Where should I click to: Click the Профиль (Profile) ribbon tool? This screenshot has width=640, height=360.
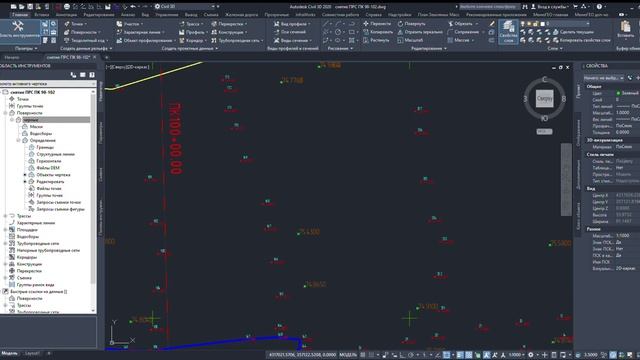point(192,32)
